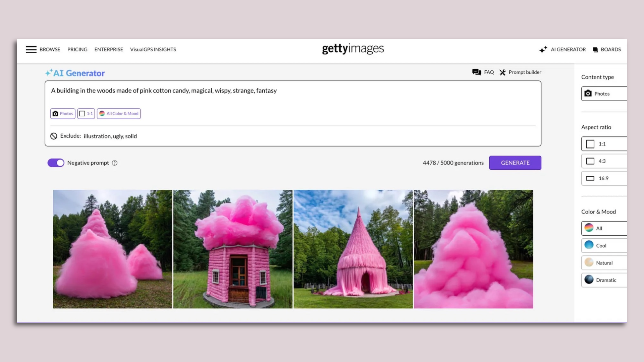The image size is (644, 362).
Task: Click the gettyimages logo
Action: pos(353,49)
